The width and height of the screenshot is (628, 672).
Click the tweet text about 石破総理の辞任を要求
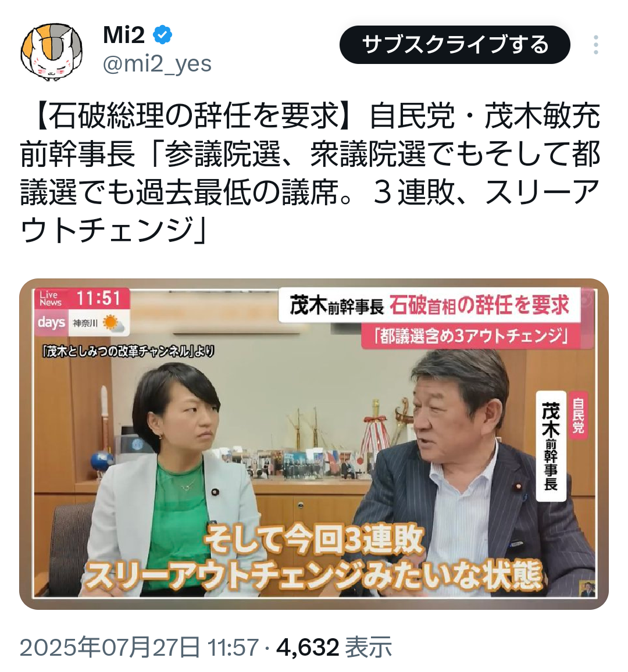point(309,172)
